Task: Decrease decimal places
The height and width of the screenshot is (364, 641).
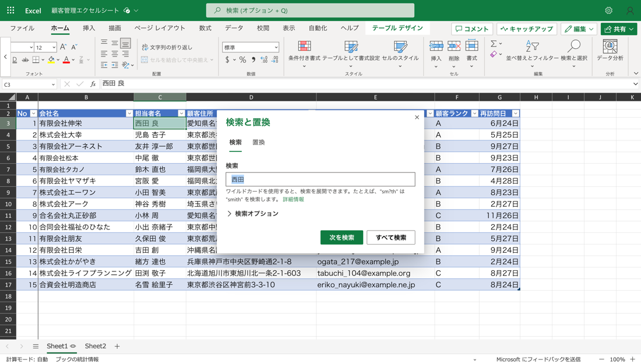Action: [275, 59]
